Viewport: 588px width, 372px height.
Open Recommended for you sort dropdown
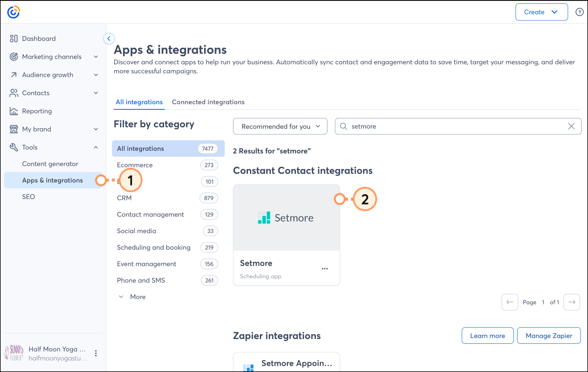pos(280,126)
